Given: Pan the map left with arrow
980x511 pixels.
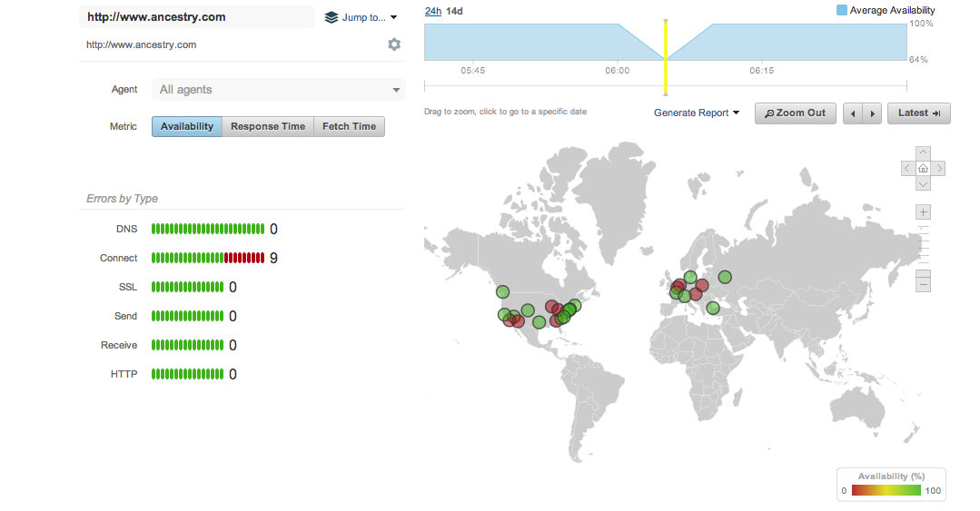Looking at the screenshot, I should coord(907,168).
